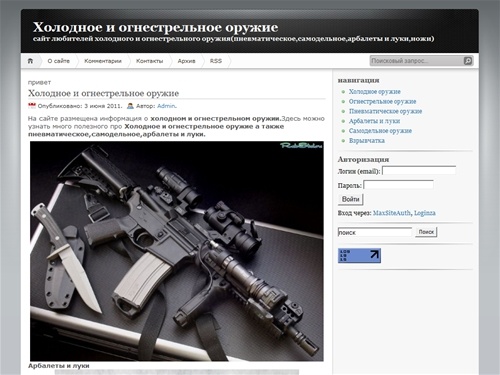The image size is (500, 375).
Task: Open the 'Контакты' page
Action: click(x=149, y=61)
